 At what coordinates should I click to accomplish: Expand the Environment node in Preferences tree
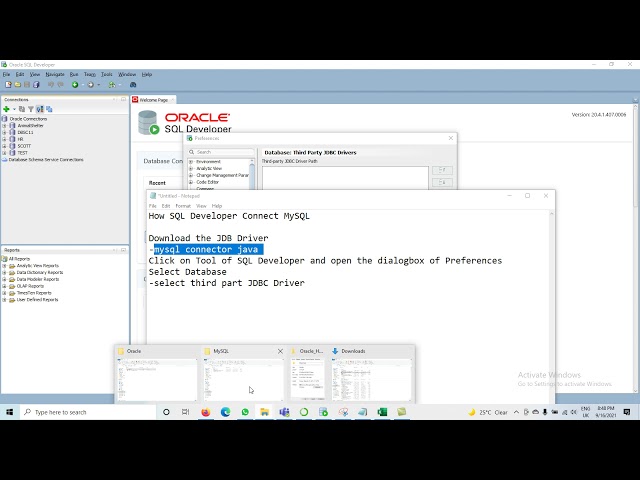pyautogui.click(x=191, y=162)
